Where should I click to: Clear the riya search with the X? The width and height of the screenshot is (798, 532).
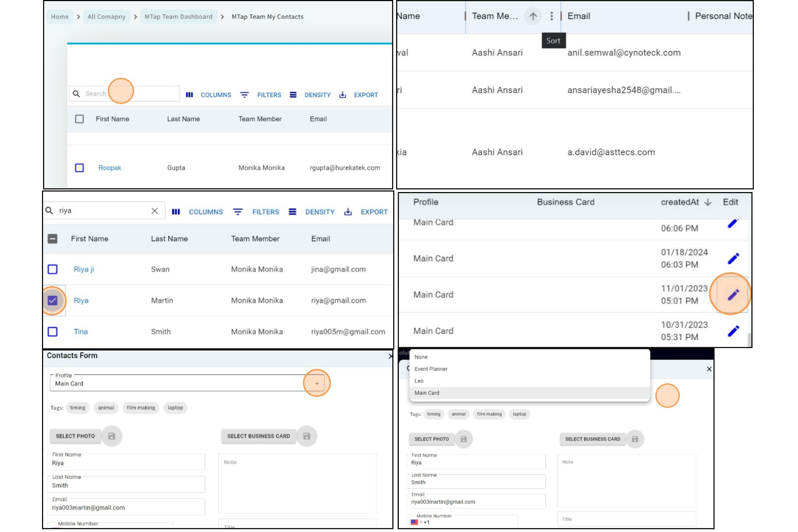(155, 210)
